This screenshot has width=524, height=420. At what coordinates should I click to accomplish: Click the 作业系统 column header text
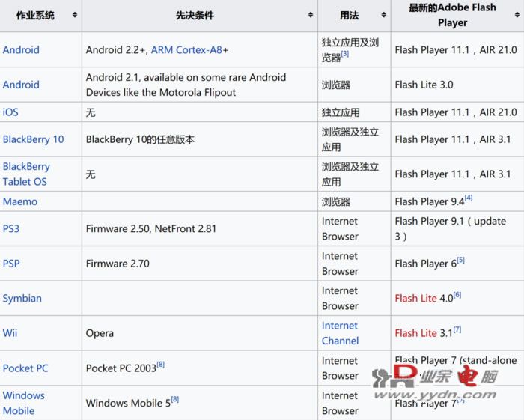point(35,15)
